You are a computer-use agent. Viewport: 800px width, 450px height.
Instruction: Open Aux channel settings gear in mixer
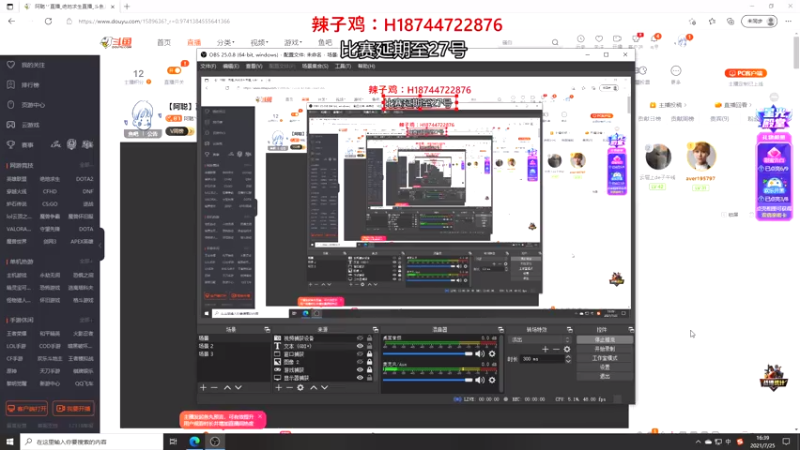tap(492, 380)
